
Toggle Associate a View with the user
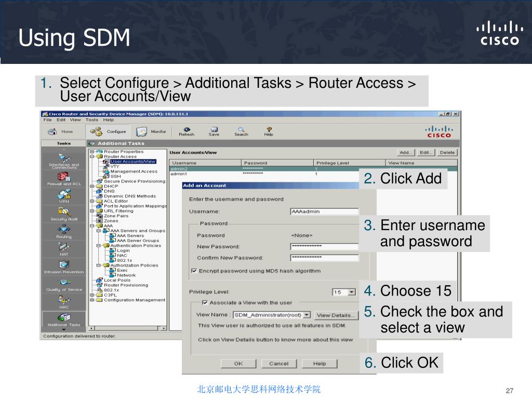click(205, 302)
